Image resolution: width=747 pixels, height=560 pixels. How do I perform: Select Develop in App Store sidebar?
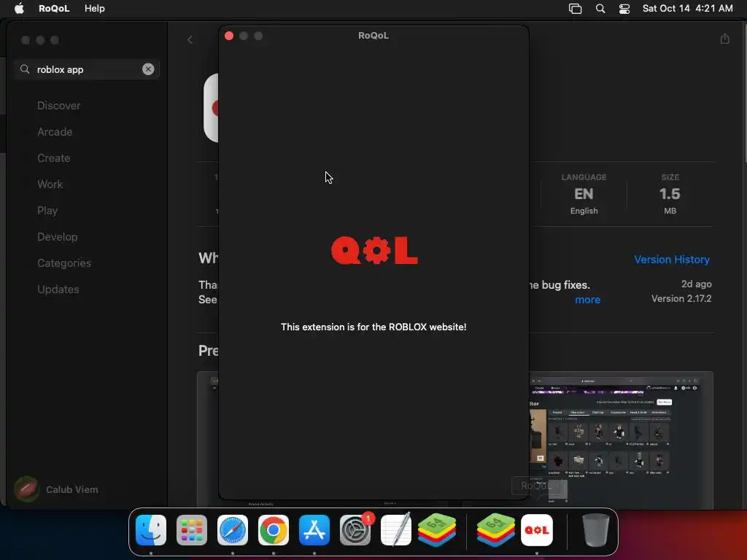[57, 237]
